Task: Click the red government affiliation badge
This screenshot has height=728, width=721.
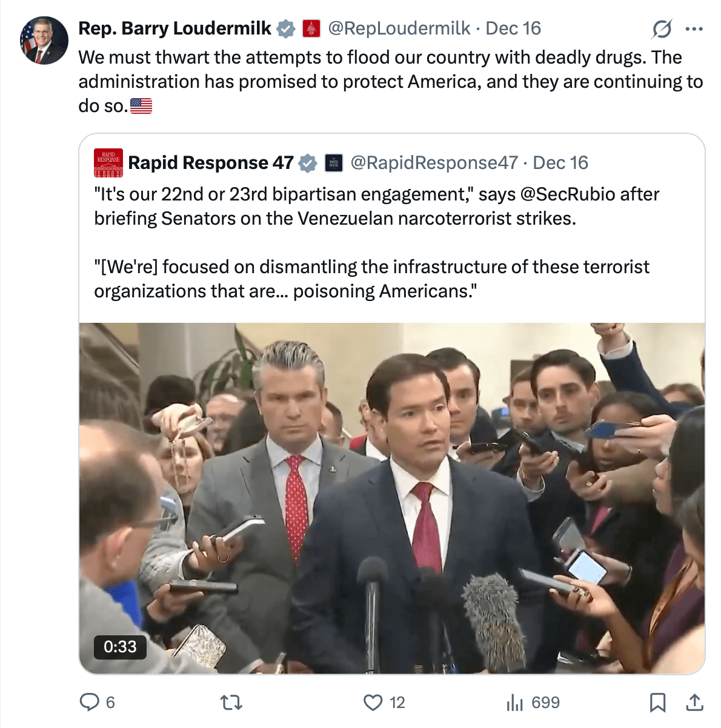Action: coord(311,28)
